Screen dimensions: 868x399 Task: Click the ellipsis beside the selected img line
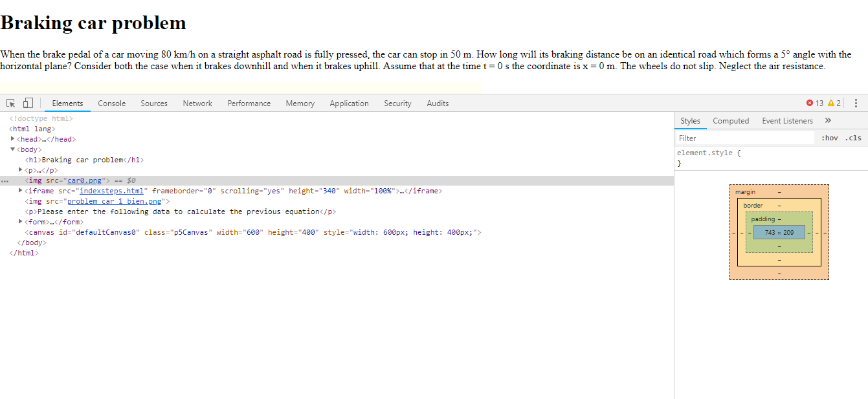(5, 181)
